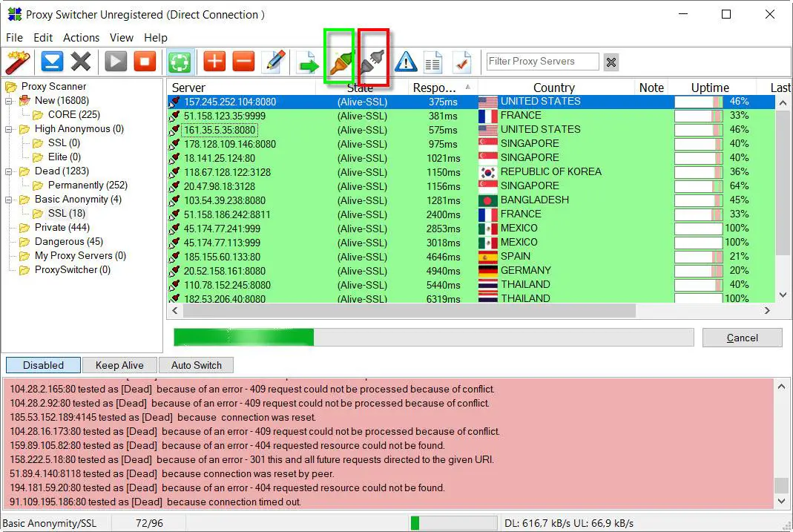Start the scan with the play icon

[x=115, y=62]
